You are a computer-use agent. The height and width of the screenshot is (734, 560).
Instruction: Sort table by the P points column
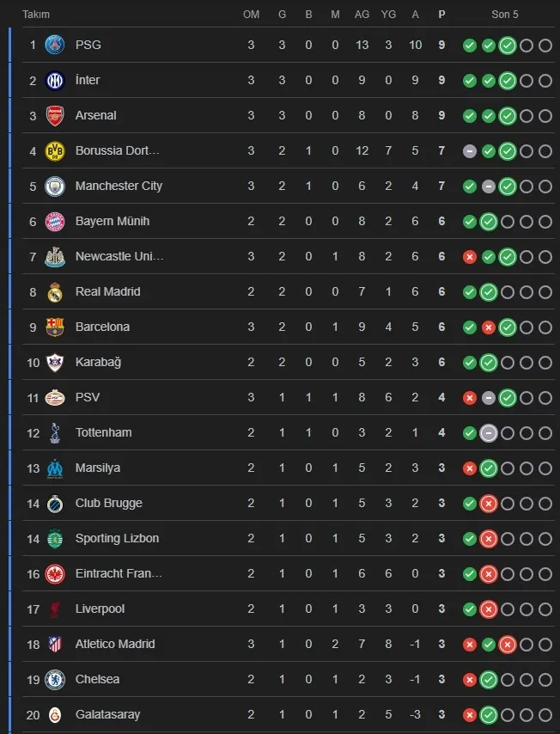tap(441, 15)
